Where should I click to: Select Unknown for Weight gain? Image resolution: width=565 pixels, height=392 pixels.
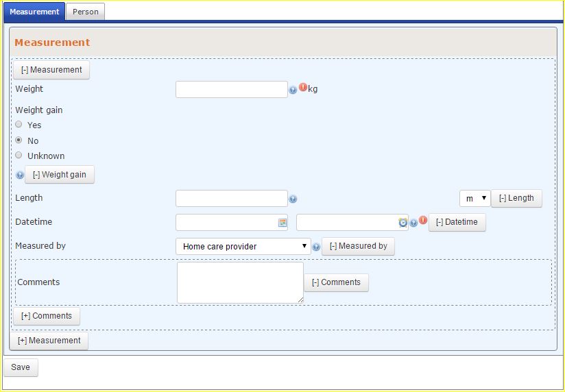19,156
